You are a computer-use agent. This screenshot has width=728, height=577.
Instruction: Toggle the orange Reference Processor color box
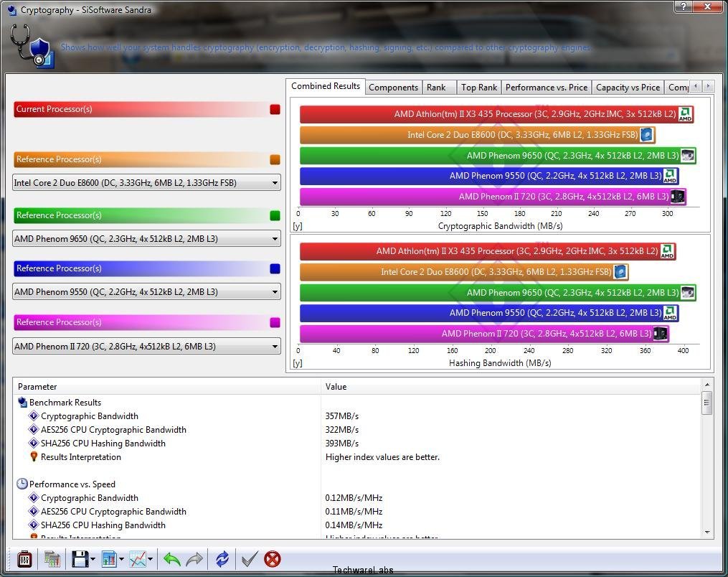tap(275, 159)
